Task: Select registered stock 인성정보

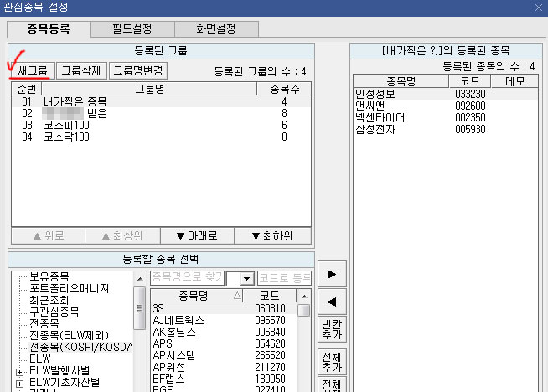Action: [445, 94]
